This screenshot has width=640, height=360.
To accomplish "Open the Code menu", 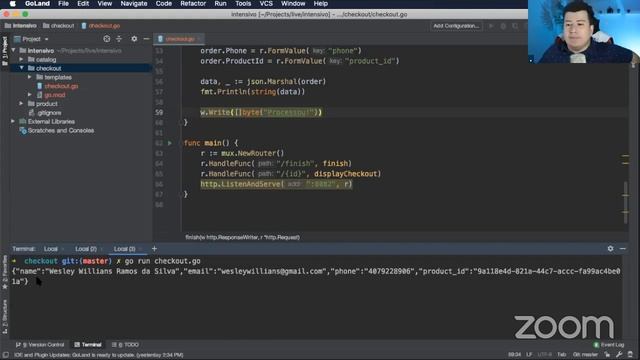I will click(164, 4).
